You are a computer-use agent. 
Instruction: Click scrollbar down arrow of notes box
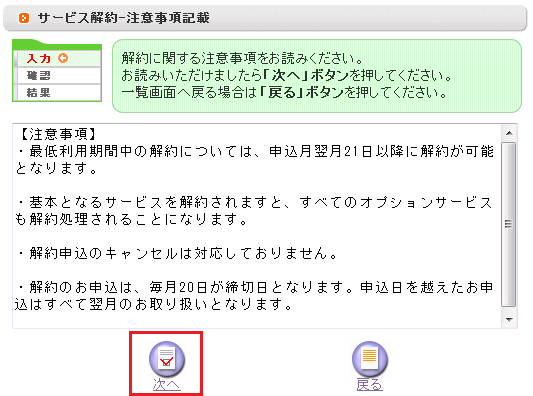coord(509,320)
